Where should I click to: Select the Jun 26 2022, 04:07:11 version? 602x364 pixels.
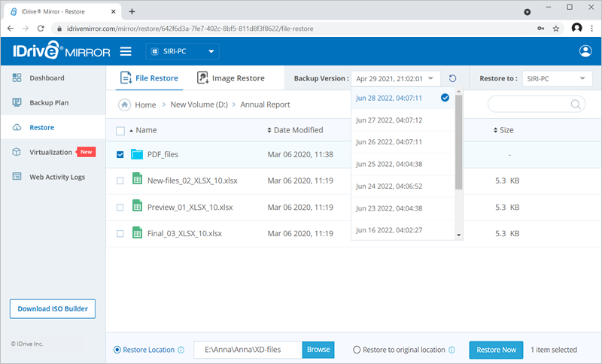tap(403, 142)
